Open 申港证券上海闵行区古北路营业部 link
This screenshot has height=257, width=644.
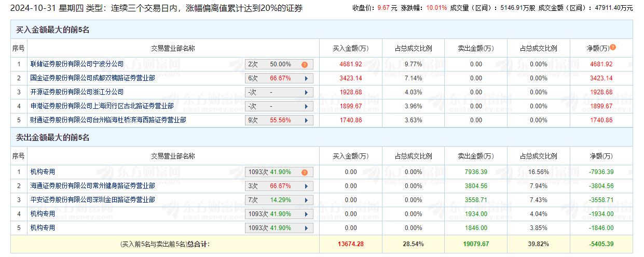[x=102, y=106]
